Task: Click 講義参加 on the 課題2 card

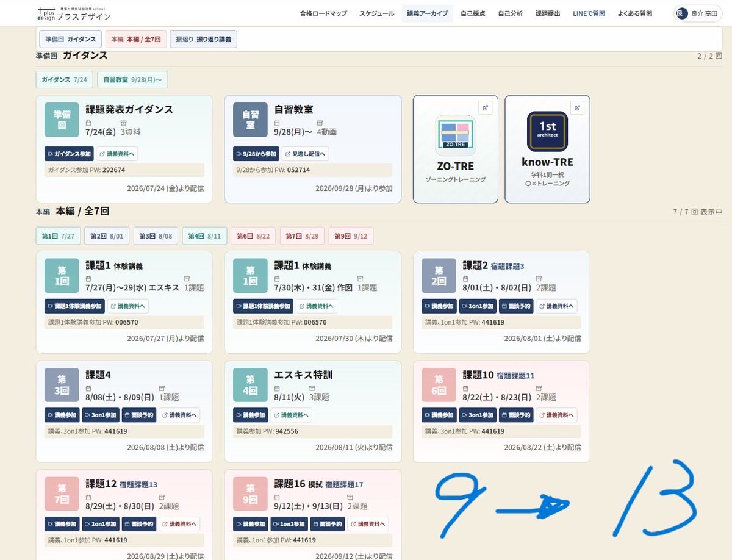Action: click(x=439, y=306)
